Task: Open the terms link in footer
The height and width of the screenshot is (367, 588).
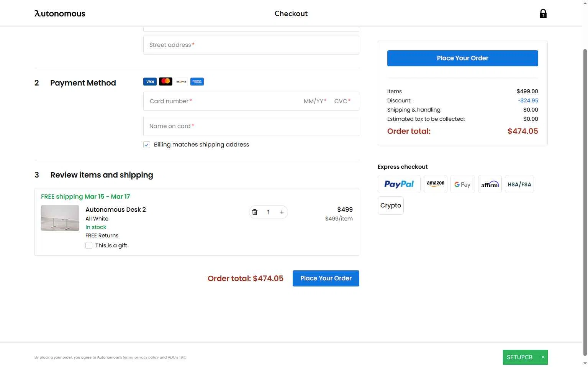Action: point(128,357)
